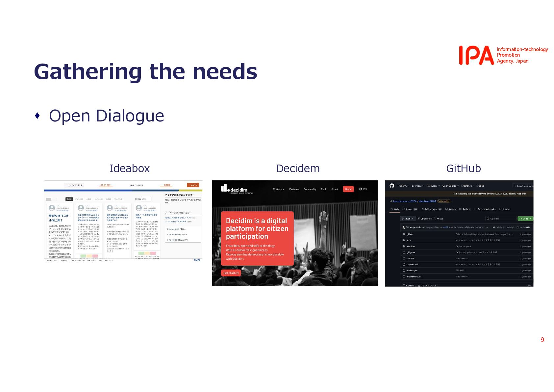This screenshot has width=554, height=392.
Task: Click the orange login button on Ideabox
Action: [x=193, y=185]
